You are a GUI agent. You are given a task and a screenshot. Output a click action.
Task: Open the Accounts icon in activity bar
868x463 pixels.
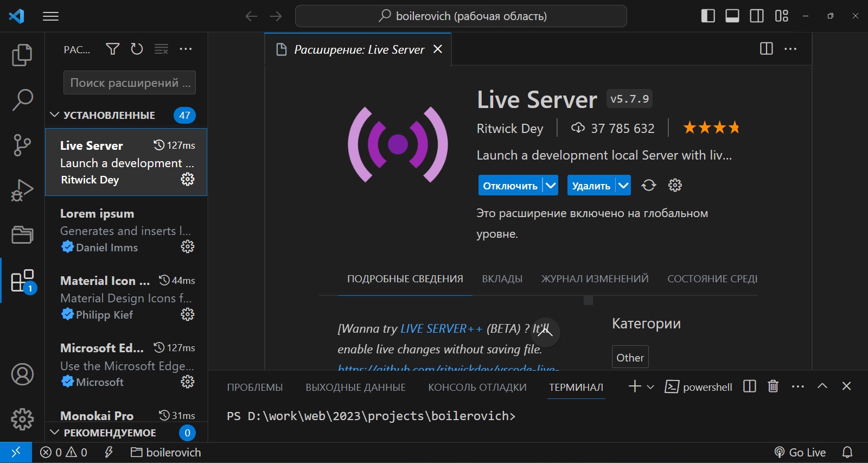pos(22,375)
